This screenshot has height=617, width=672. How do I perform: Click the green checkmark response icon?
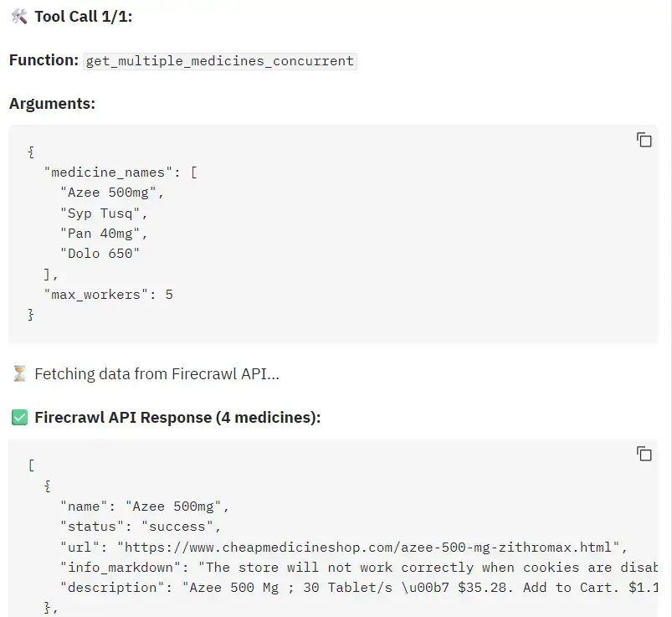[x=19, y=417]
